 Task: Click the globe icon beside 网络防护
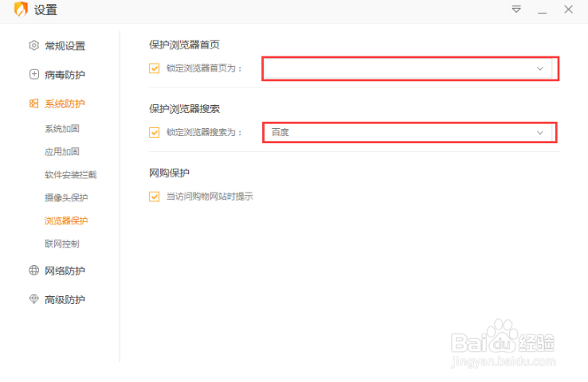(x=33, y=271)
